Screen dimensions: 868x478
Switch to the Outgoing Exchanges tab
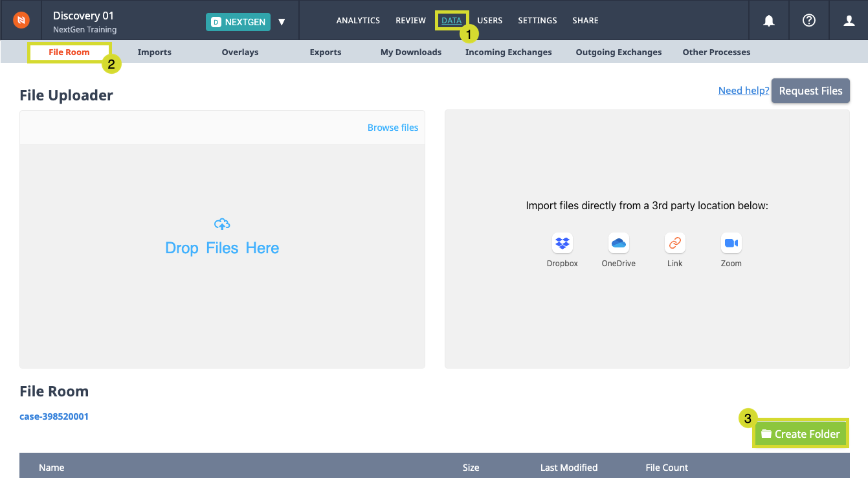(x=619, y=52)
